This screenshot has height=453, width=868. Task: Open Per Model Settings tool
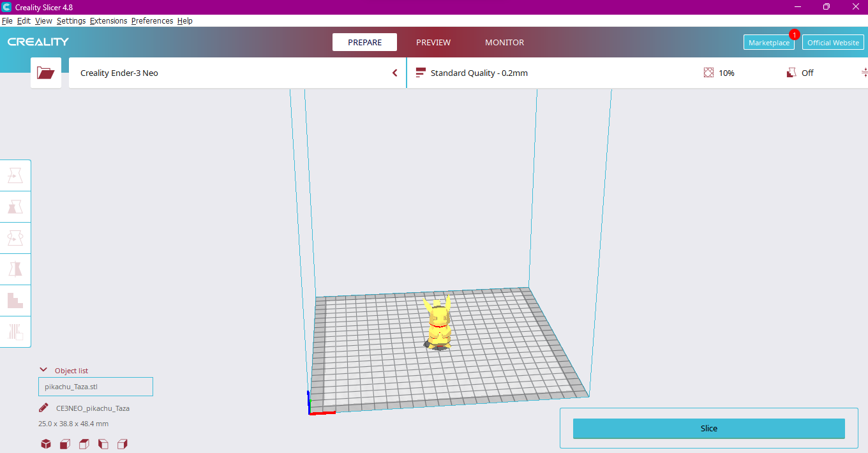click(x=15, y=300)
